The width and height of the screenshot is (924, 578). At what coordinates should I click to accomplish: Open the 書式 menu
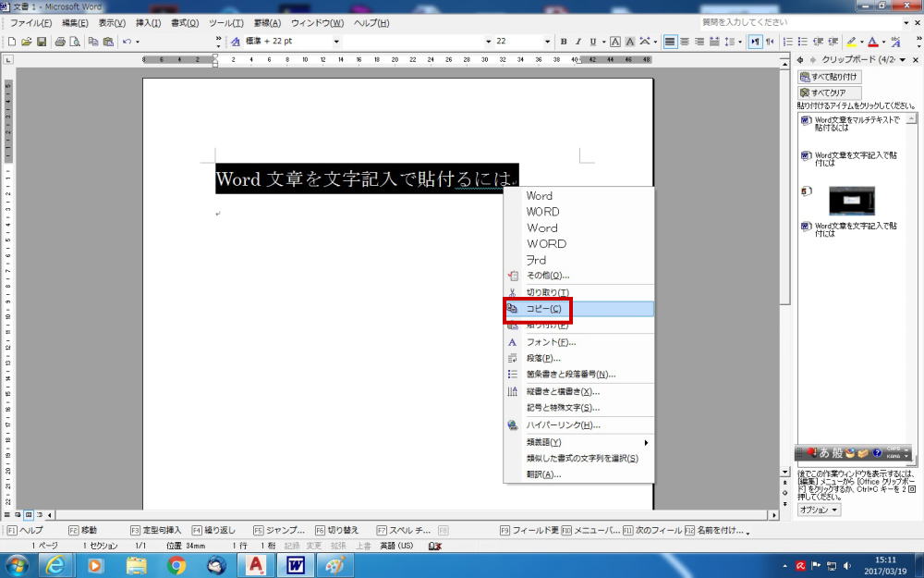(185, 23)
